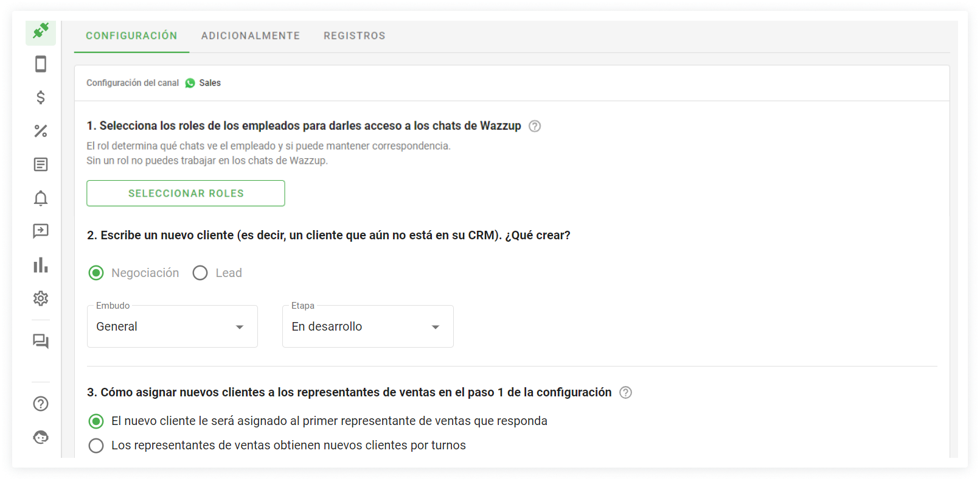Image resolution: width=980 pixels, height=481 pixels.
Task: Open the Etapa dropdown showing En desarrollo
Action: [367, 327]
